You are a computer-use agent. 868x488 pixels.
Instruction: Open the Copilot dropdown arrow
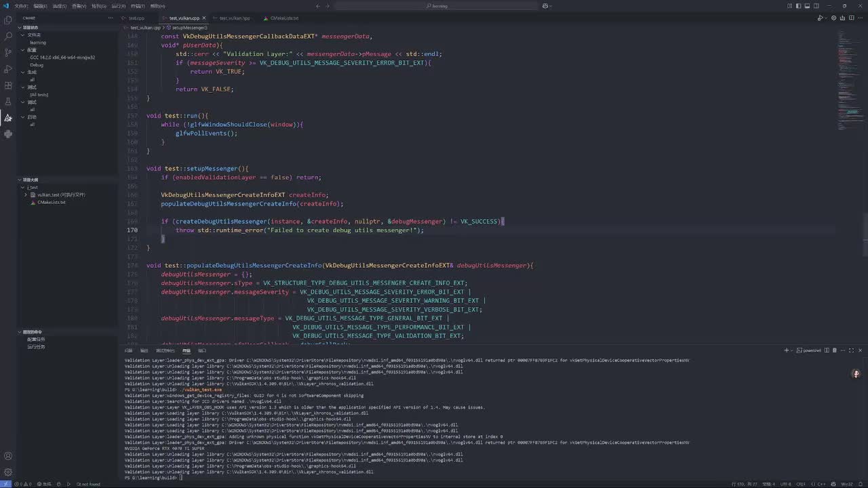click(551, 5)
